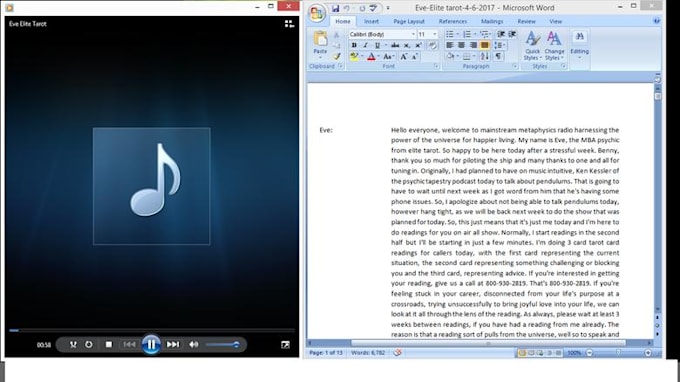680x382 pixels.
Task: Select the Format Painter brush
Action: (337, 56)
